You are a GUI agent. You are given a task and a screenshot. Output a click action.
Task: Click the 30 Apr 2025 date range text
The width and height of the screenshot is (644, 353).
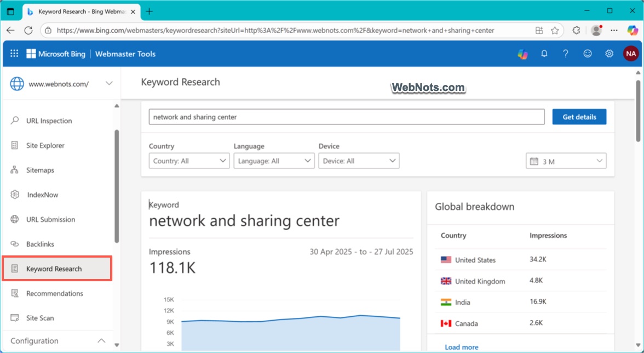point(361,252)
